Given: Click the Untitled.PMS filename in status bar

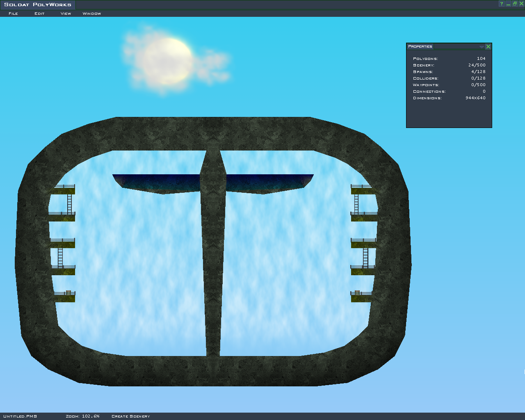Looking at the screenshot, I should pyautogui.click(x=20, y=416).
